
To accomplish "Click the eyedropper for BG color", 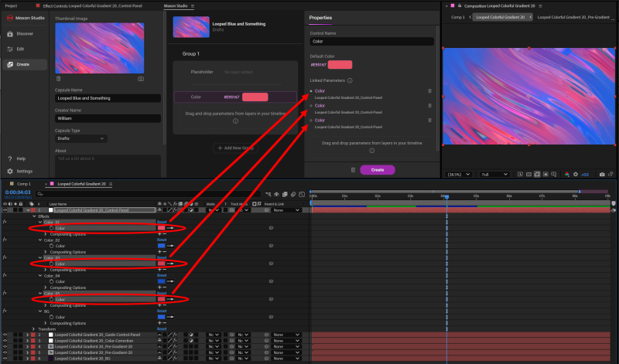I will (170, 317).
